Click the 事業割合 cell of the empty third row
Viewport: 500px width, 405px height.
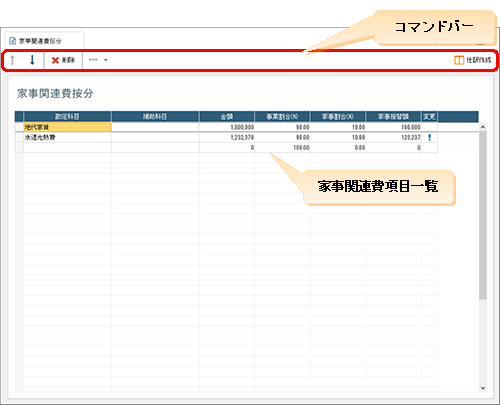[x=282, y=148]
